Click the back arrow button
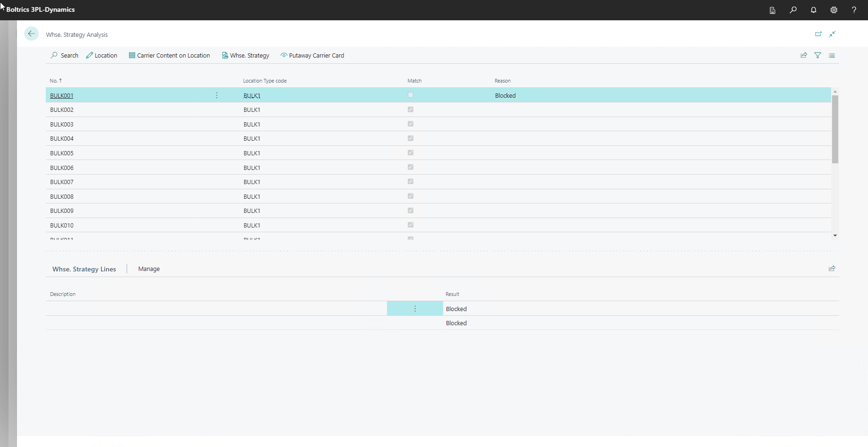Image resolution: width=868 pixels, height=447 pixels. [x=31, y=34]
